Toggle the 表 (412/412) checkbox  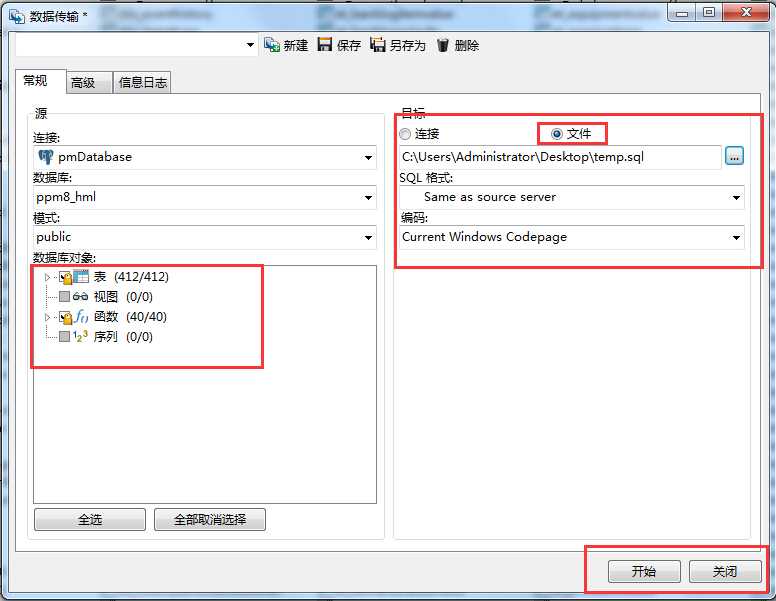[x=65, y=277]
